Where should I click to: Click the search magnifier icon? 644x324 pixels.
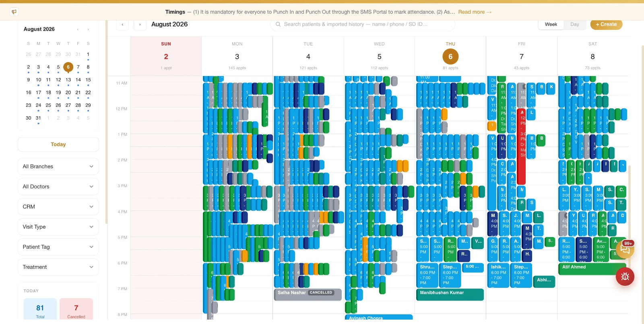point(278,25)
